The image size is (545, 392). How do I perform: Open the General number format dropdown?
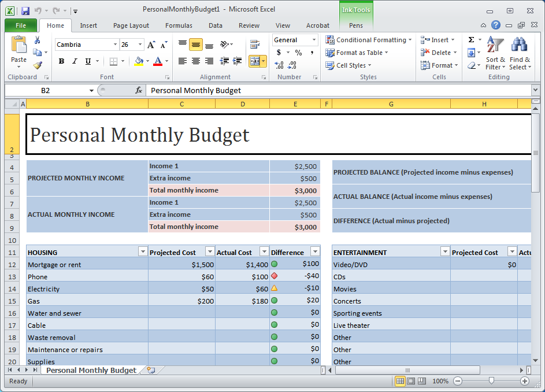(x=314, y=39)
